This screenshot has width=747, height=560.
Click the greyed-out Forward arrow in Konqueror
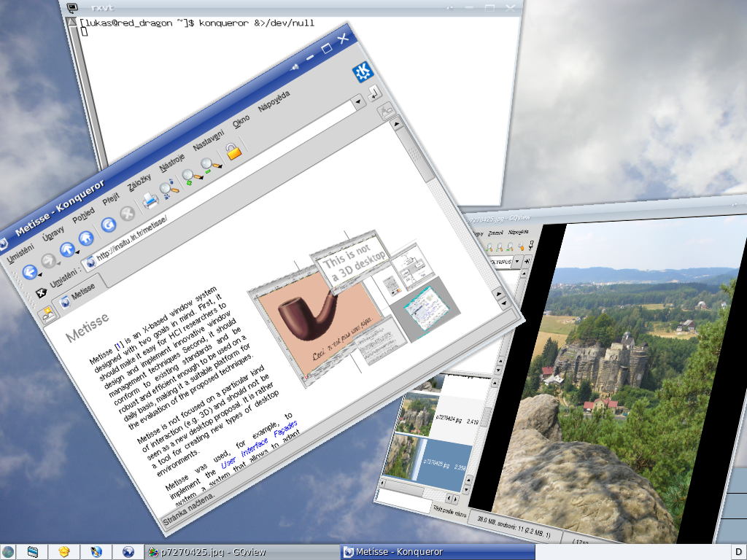pyautogui.click(x=49, y=260)
